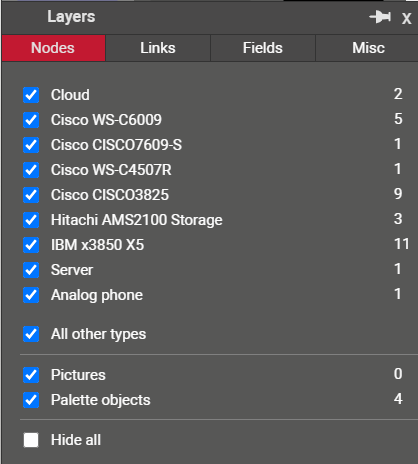Uncheck Cisco CISCO3825 nodes

tap(31, 195)
